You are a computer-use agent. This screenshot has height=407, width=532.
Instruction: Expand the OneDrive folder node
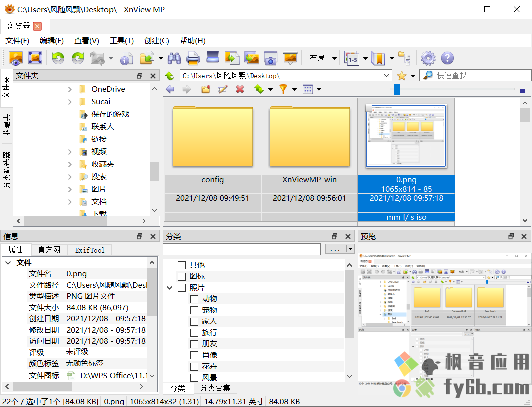(x=70, y=89)
